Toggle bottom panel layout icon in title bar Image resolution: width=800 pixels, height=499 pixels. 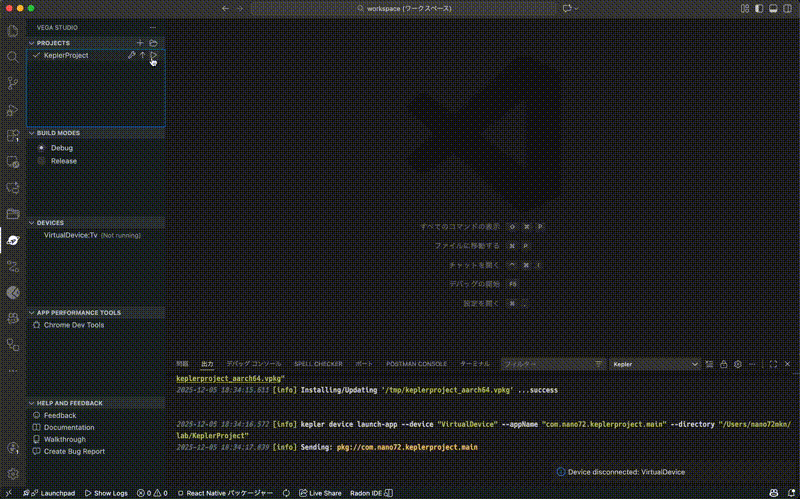point(773,9)
